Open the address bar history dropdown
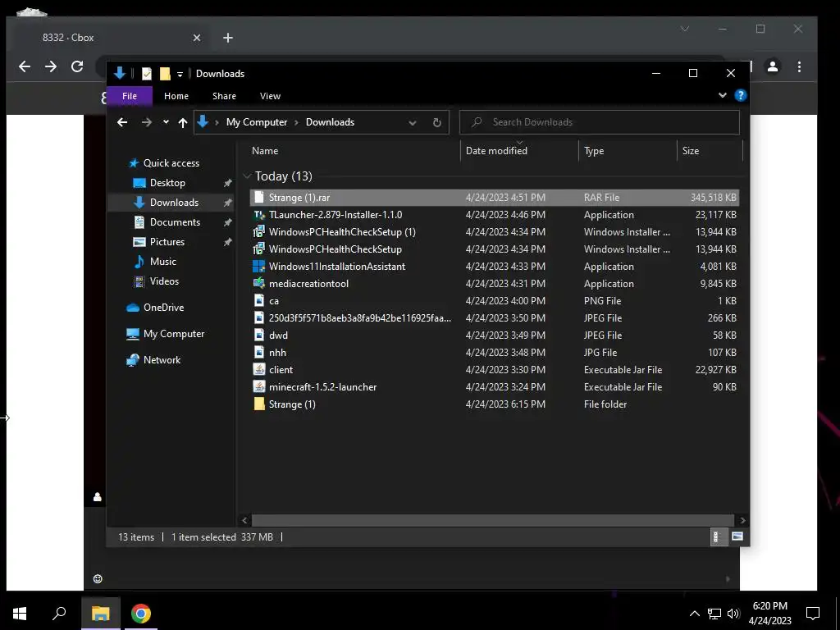Image resolution: width=840 pixels, height=630 pixels. [x=413, y=123]
